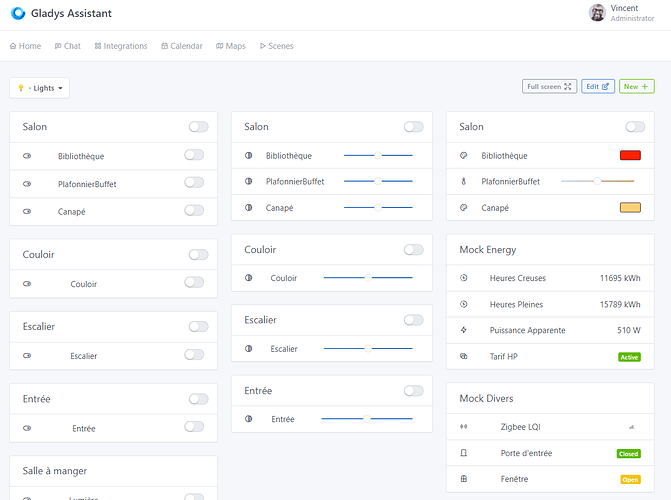Click the temperature icon beside PlafonnierBuffet color slider
The width and height of the screenshot is (671, 500).
(463, 181)
